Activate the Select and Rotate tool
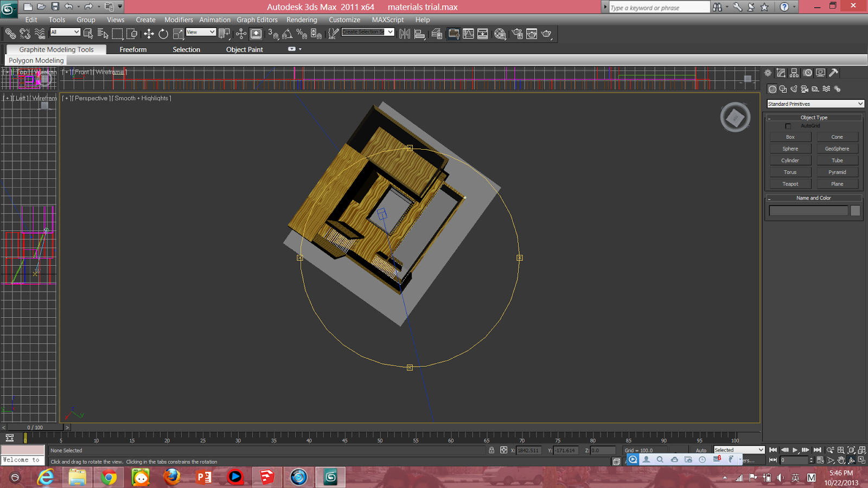 tap(163, 34)
